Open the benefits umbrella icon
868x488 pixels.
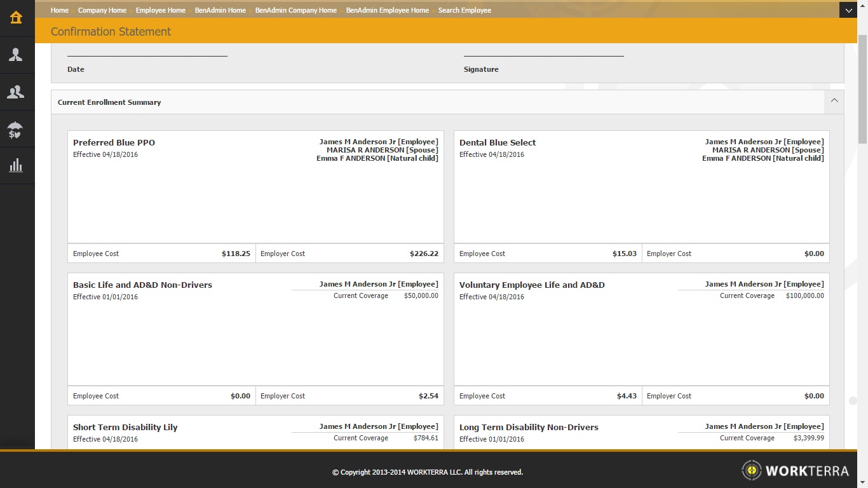click(x=16, y=130)
